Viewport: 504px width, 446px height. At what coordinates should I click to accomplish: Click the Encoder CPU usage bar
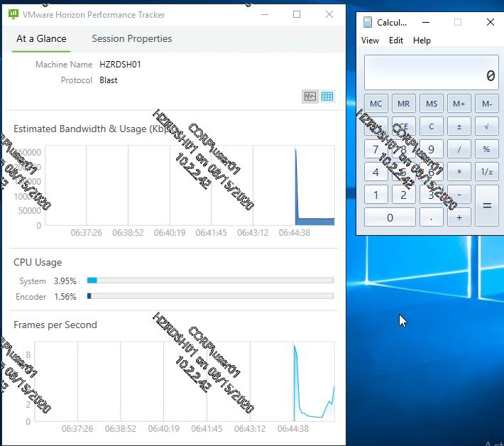click(210, 296)
